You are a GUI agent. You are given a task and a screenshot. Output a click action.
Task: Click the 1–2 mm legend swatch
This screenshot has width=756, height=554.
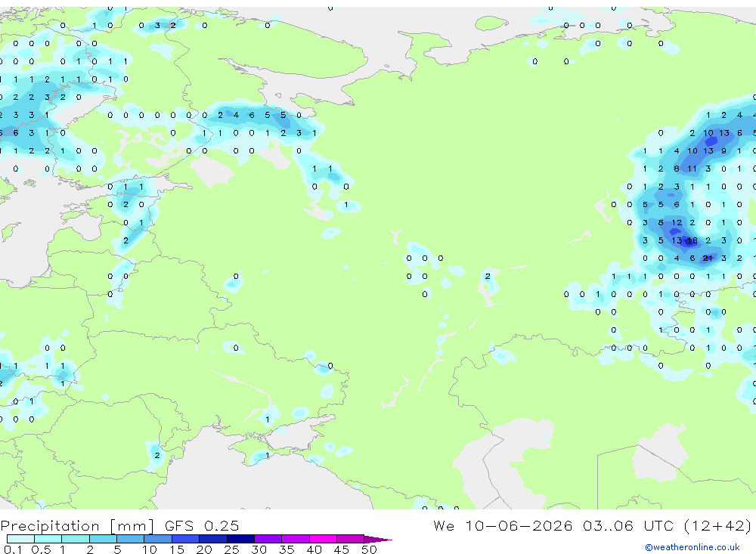click(76, 539)
